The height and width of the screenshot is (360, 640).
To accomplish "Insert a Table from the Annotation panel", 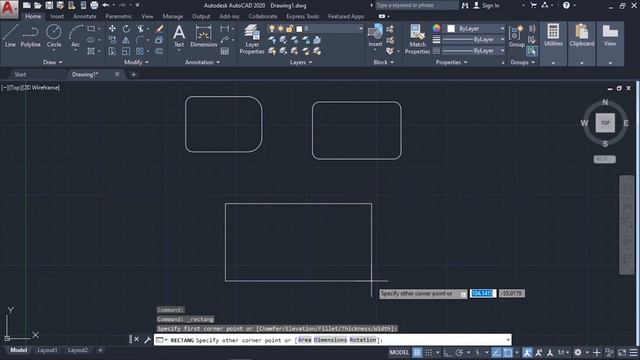I will tap(224, 51).
